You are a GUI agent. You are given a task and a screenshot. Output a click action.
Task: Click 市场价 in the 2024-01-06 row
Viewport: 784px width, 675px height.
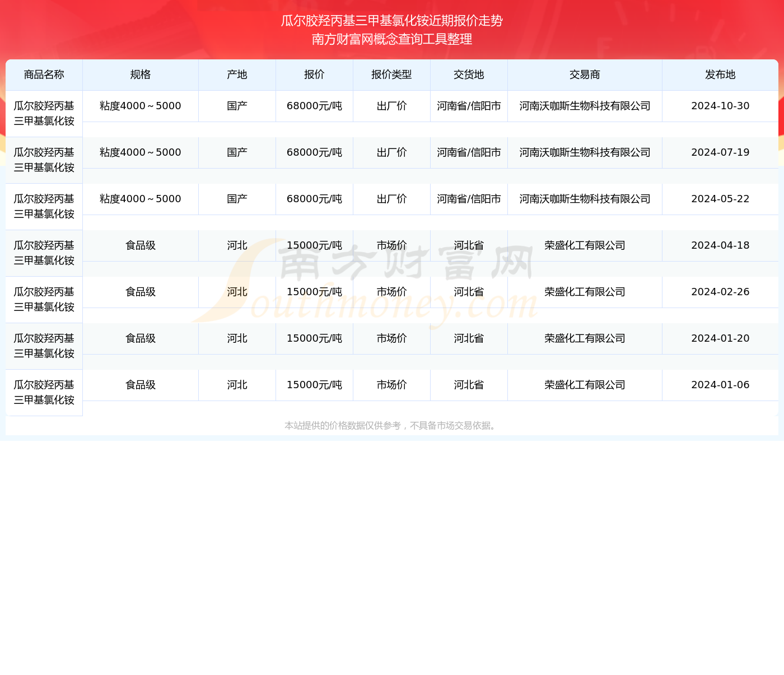click(x=392, y=385)
